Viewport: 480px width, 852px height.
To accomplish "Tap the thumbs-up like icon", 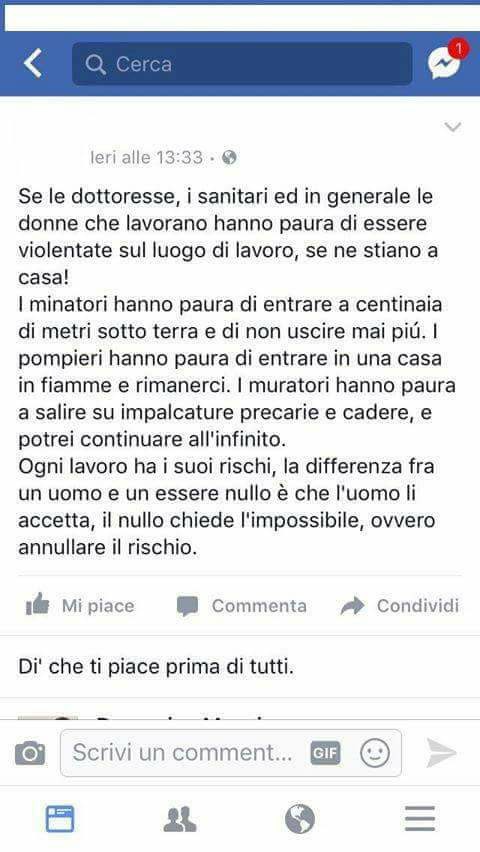I will click(38, 605).
